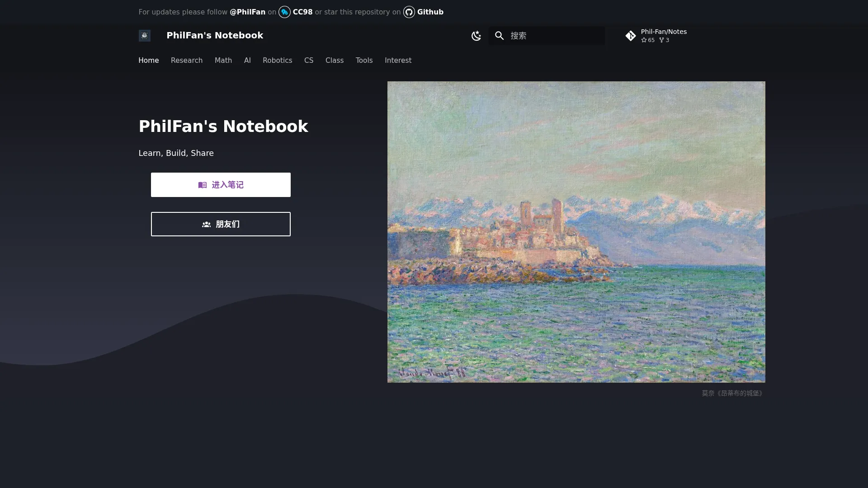Go to the Robotics tab
Image resolution: width=868 pixels, height=488 pixels.
(x=278, y=61)
